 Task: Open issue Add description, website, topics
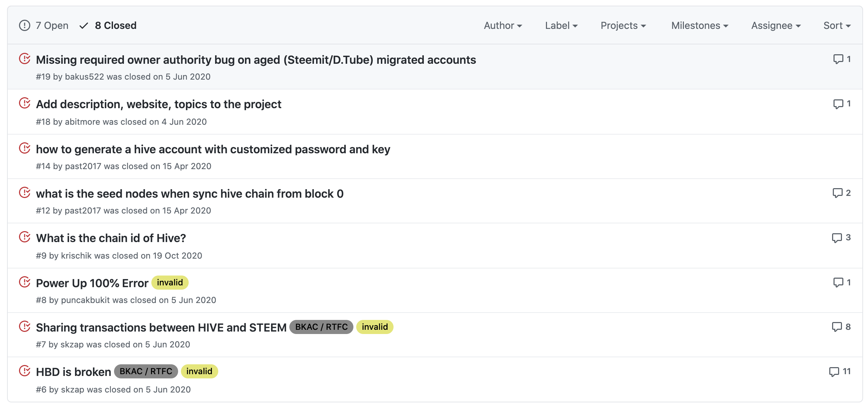158,104
